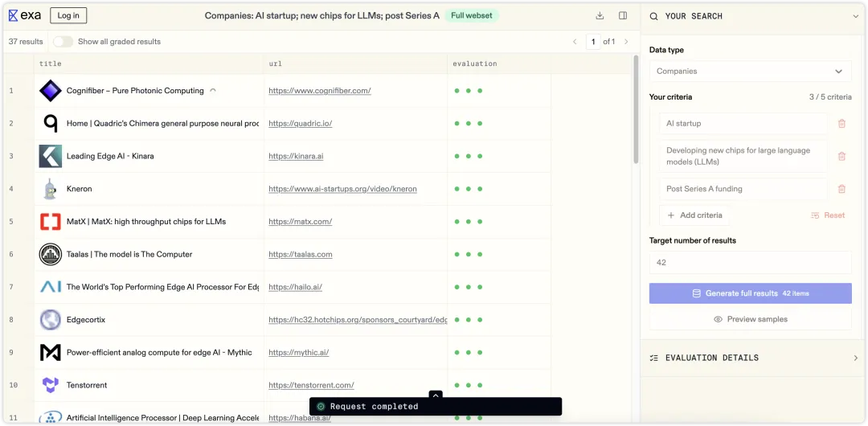Open the hc32.hotchips.org Edgecortix link
This screenshot has height=426, width=868.
point(358,320)
